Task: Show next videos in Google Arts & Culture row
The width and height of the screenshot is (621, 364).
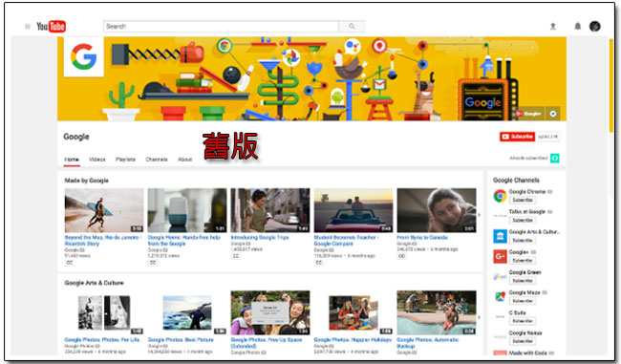Action: [479, 317]
